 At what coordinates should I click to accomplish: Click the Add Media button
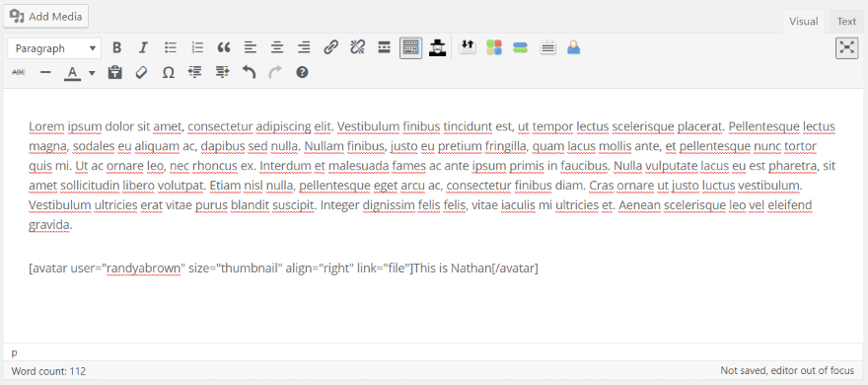46,16
